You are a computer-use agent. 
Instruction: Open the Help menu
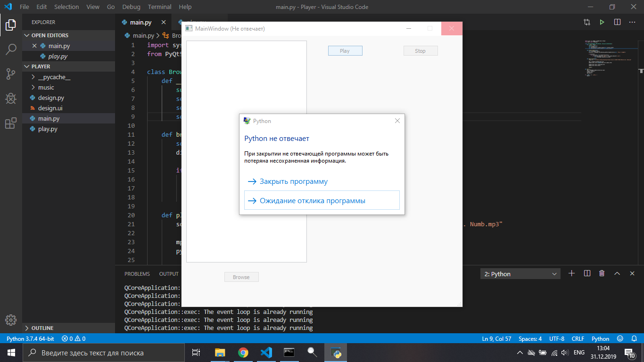click(185, 7)
